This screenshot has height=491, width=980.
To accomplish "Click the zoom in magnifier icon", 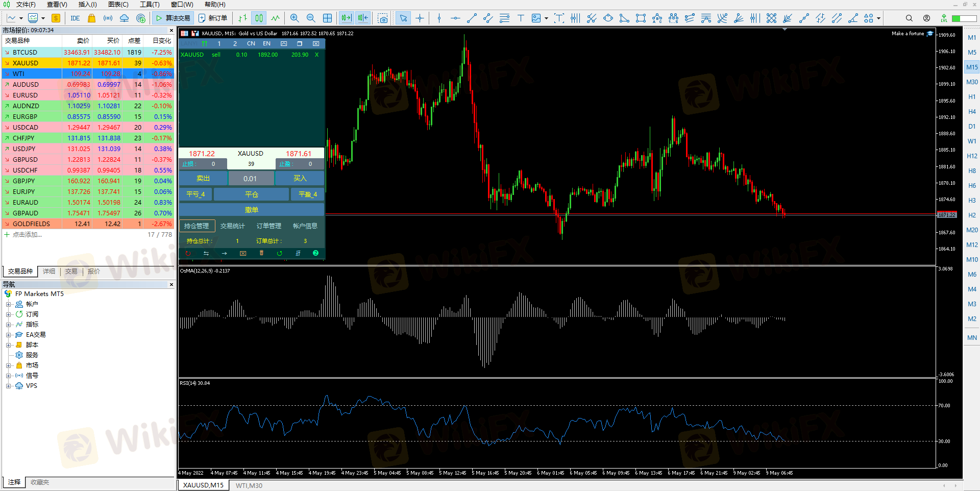I will click(x=295, y=18).
